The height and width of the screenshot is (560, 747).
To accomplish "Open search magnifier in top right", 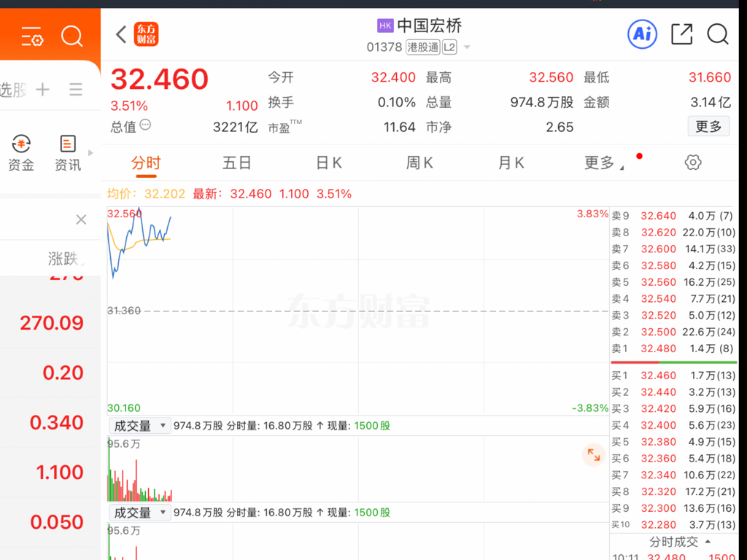I will (x=718, y=34).
